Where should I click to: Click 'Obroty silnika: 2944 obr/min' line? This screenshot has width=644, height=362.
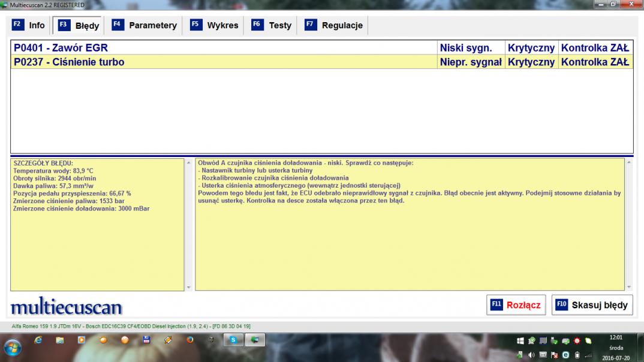point(55,178)
